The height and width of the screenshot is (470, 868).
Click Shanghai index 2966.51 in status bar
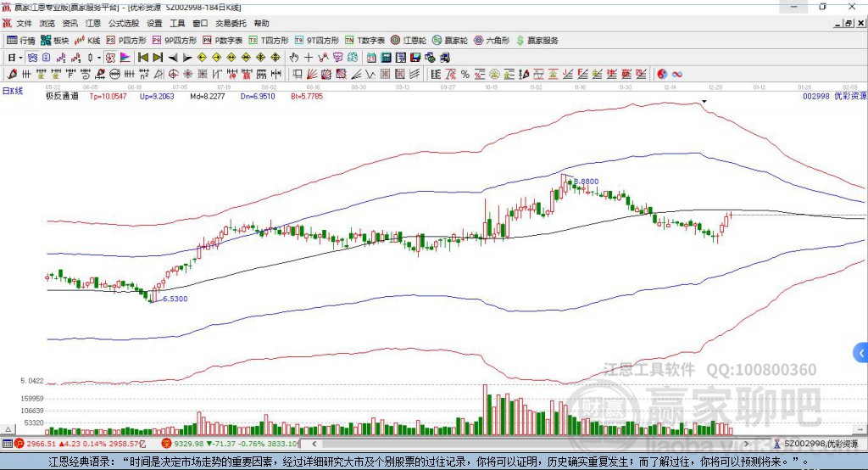click(41, 444)
